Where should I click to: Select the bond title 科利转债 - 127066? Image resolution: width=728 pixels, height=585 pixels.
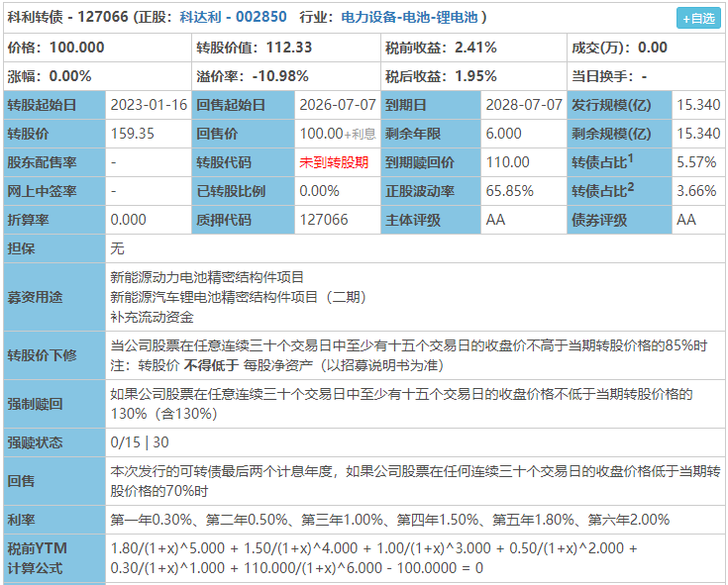[67, 17]
